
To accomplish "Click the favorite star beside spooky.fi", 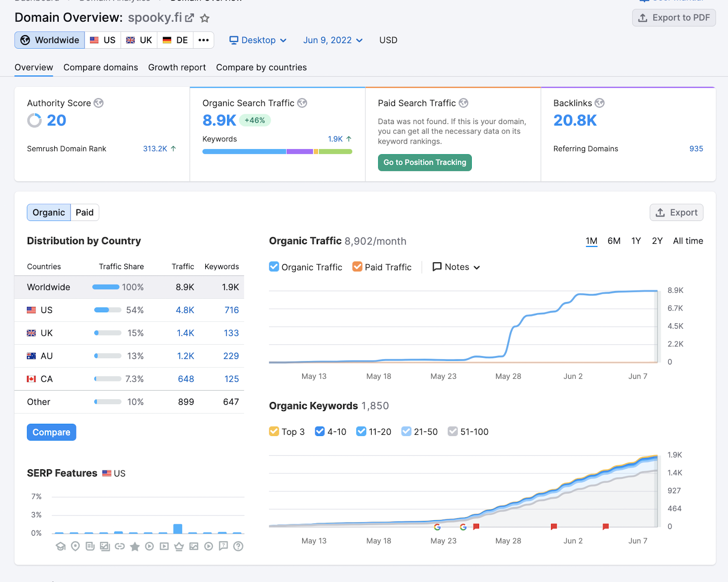I will pos(205,18).
